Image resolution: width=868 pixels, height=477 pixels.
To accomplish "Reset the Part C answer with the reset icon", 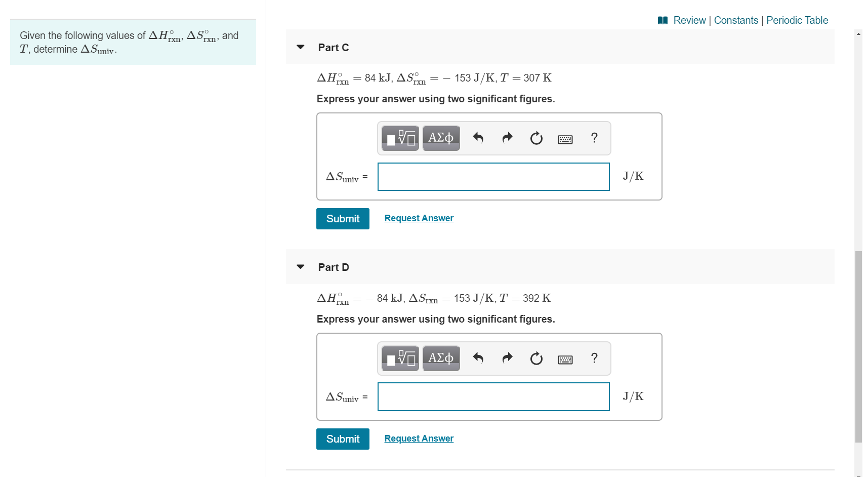I will (x=536, y=138).
